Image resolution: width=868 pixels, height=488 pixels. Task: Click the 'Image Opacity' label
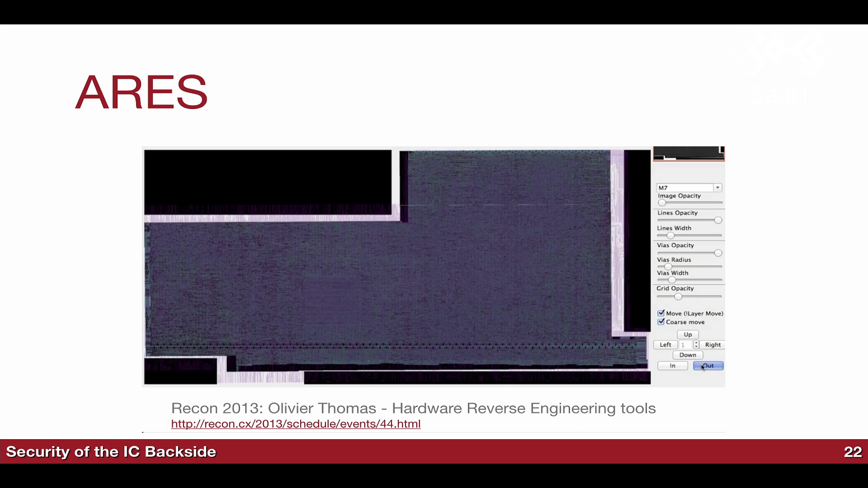[679, 196]
